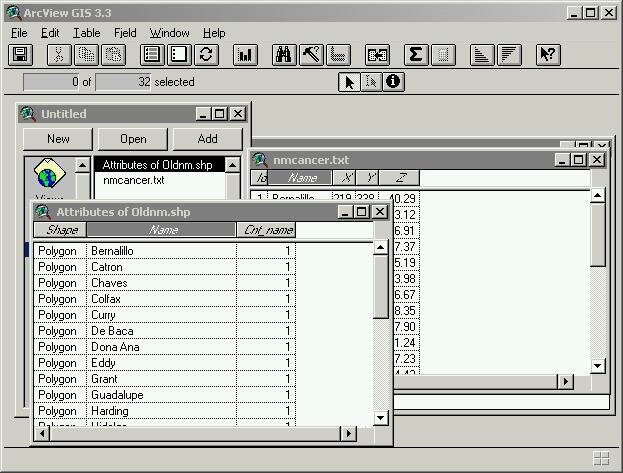
Task: Click the Guadalupe record
Action: click(164, 395)
